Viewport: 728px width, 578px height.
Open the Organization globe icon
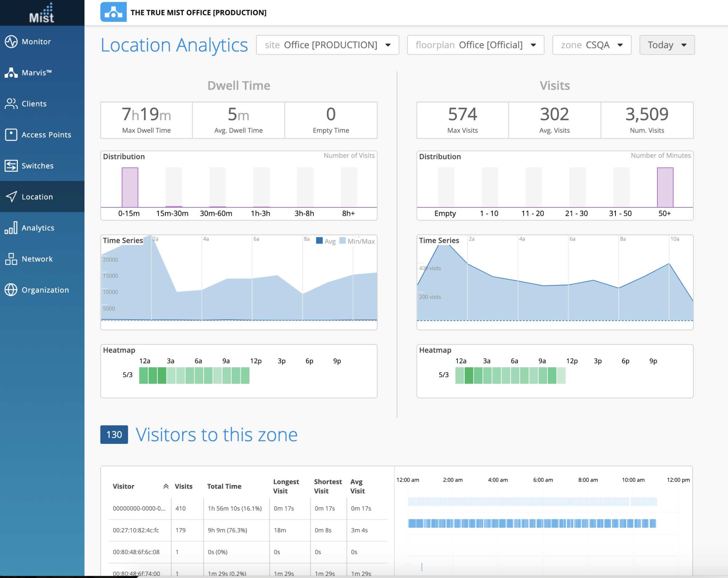[11, 290]
